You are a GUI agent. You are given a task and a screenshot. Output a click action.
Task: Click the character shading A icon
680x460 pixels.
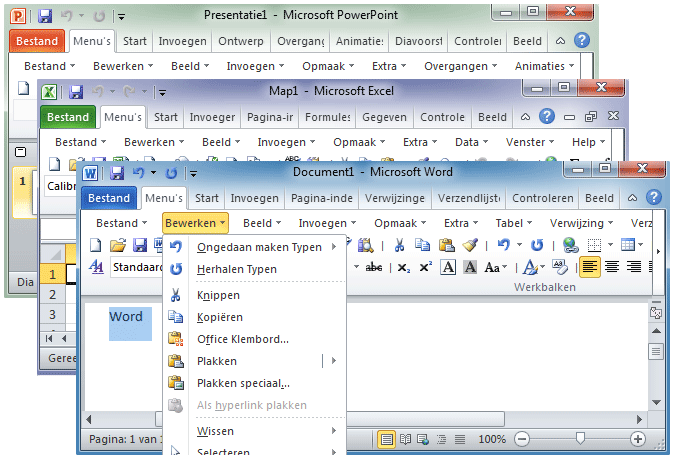pos(470,267)
